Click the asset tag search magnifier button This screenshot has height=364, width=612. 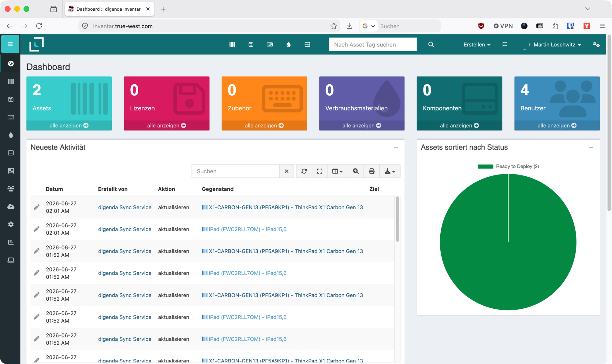click(x=431, y=45)
